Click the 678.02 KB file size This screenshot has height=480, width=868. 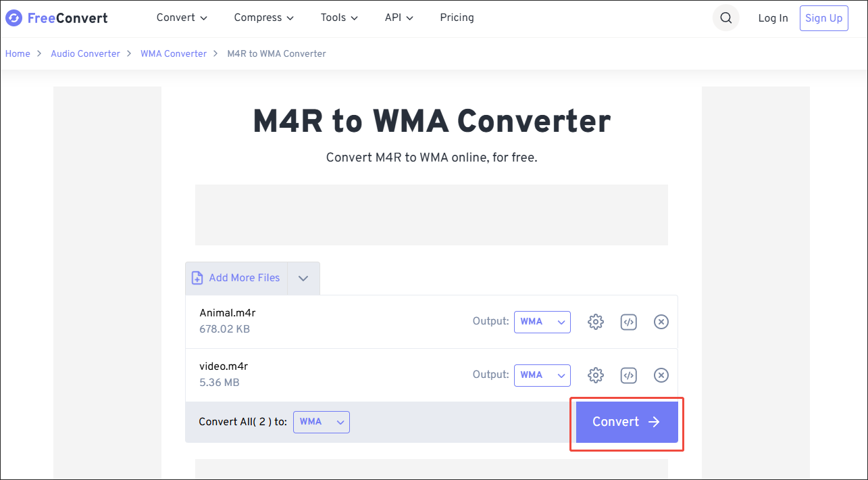225,329
